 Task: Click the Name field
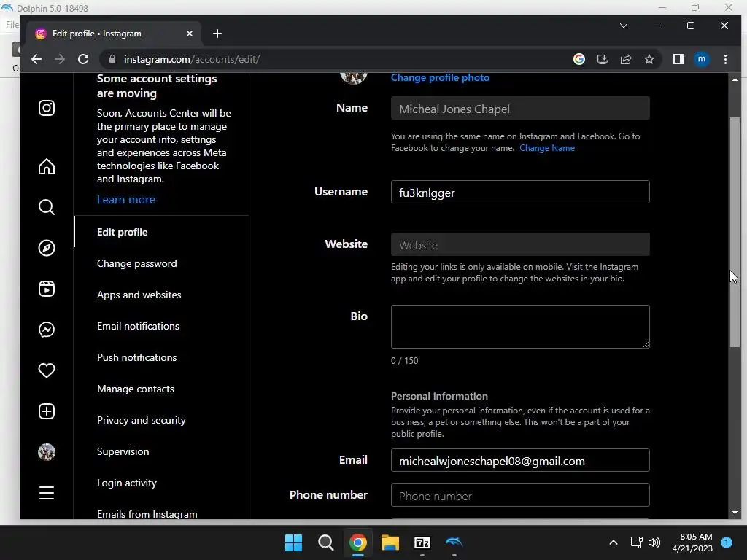tap(519, 108)
